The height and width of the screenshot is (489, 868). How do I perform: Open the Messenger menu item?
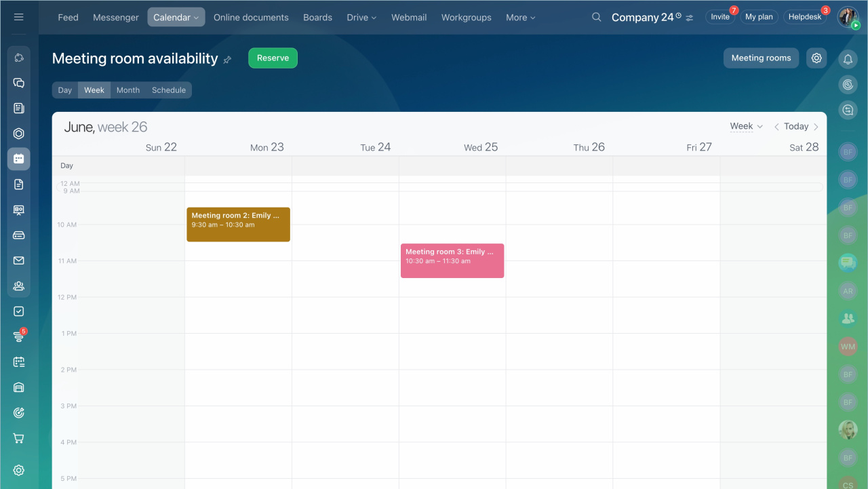coord(116,18)
